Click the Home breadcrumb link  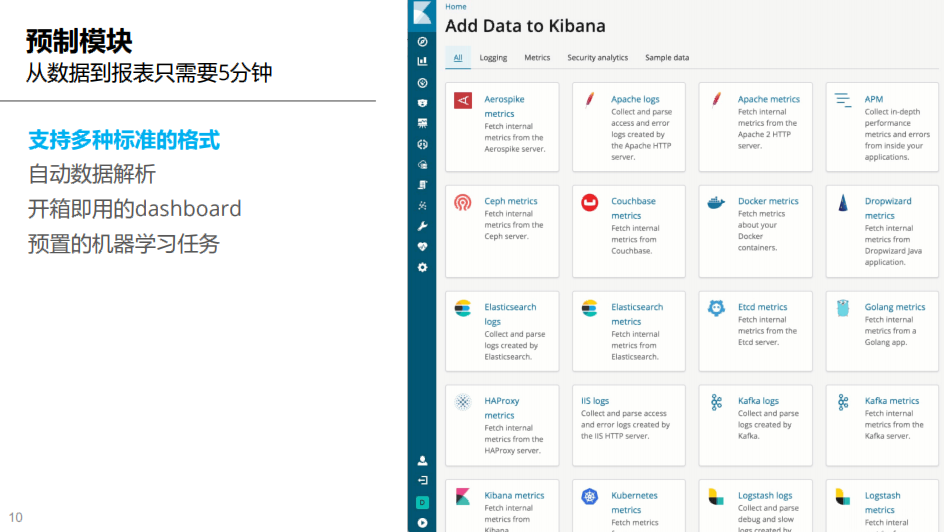coord(456,7)
